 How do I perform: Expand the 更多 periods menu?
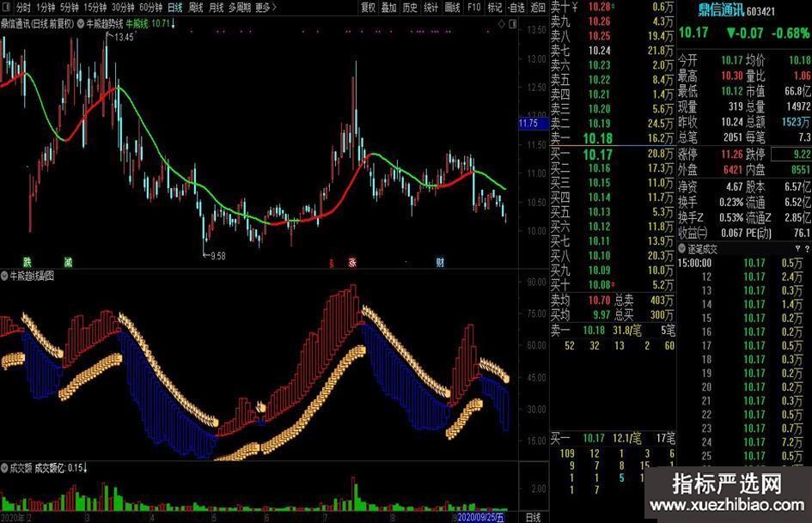point(266,7)
